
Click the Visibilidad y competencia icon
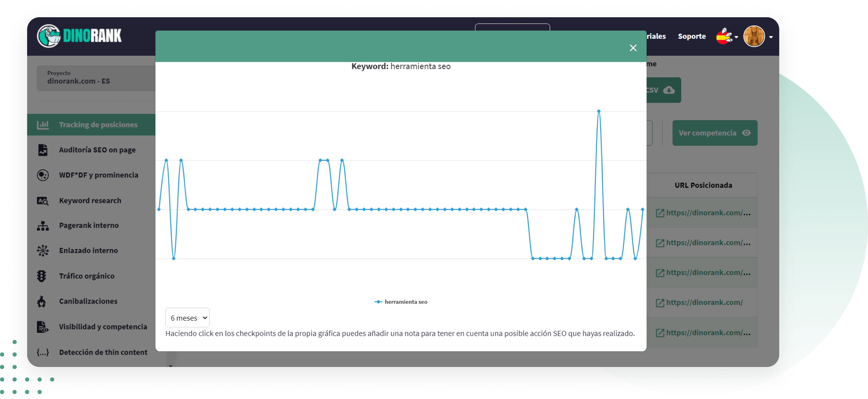tap(43, 327)
